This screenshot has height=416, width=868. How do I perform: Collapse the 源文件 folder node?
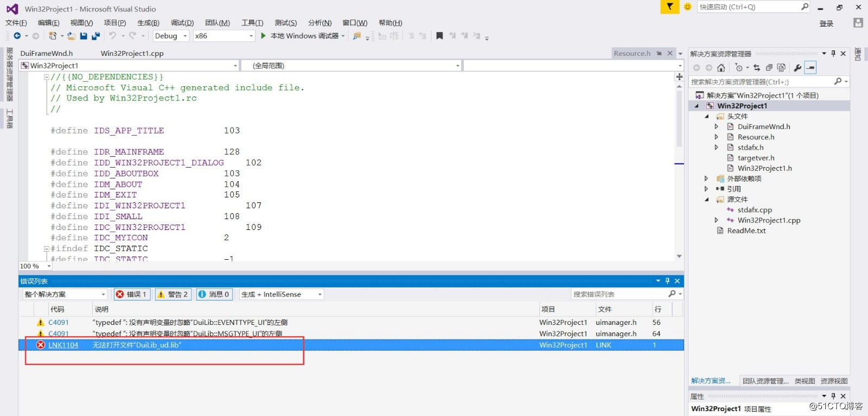pyautogui.click(x=706, y=200)
